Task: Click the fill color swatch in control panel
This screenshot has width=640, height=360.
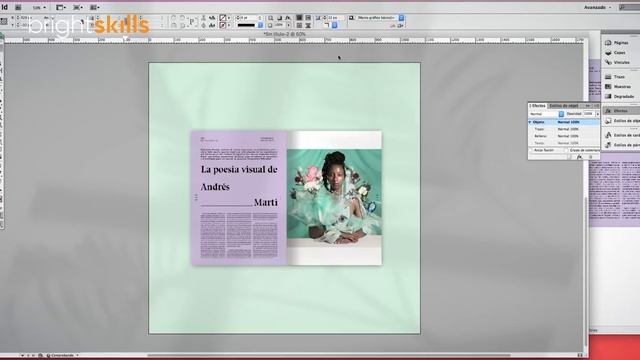Action: 223,18
